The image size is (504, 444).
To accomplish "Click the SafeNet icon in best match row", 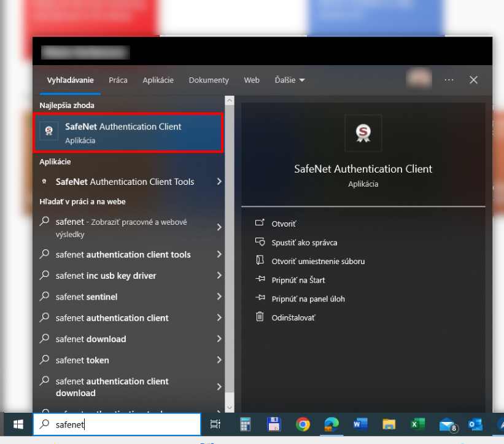I will click(49, 131).
